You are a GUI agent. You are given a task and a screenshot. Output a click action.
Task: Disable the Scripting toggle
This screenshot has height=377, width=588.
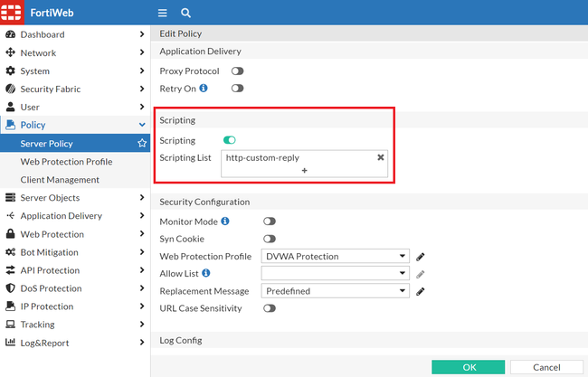click(x=230, y=140)
